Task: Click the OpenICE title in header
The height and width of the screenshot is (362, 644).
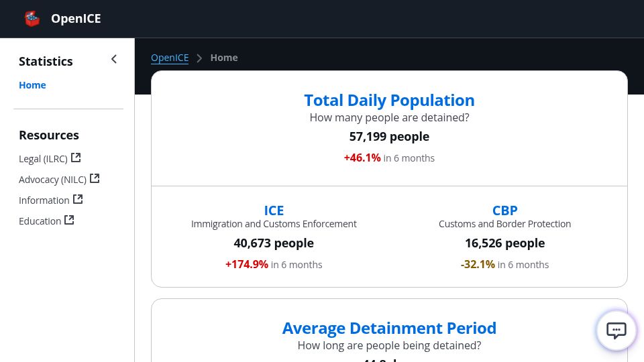Action: click(x=76, y=19)
